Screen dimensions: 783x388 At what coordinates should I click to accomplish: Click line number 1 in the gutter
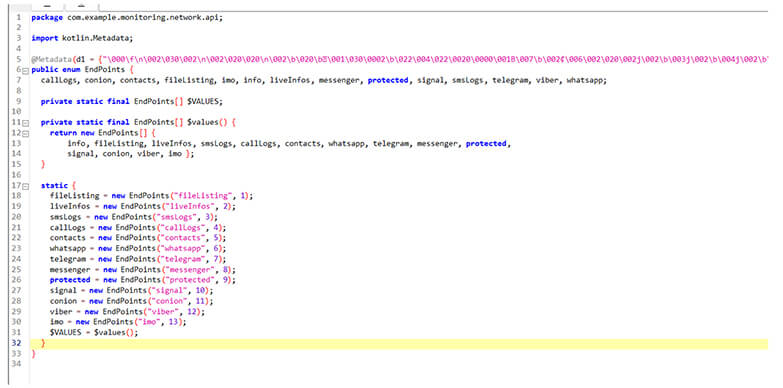pos(18,17)
